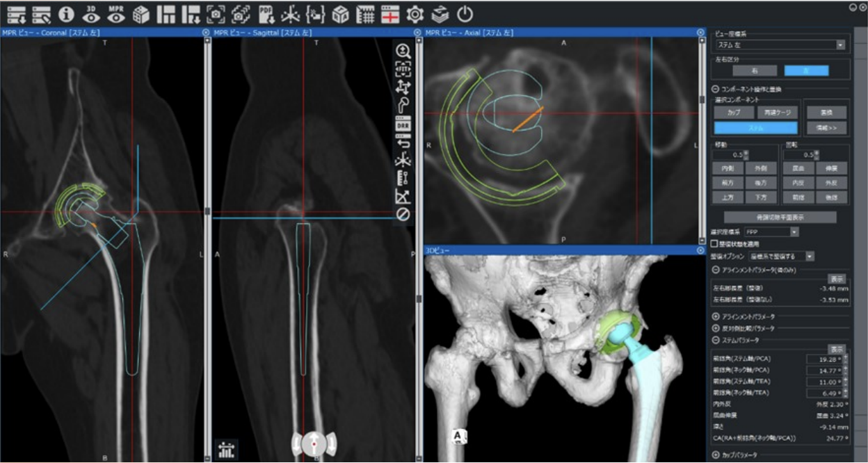The image size is (868, 463).
Task: Select the magnifier zoom tool in Sagittal view
Action: (403, 51)
